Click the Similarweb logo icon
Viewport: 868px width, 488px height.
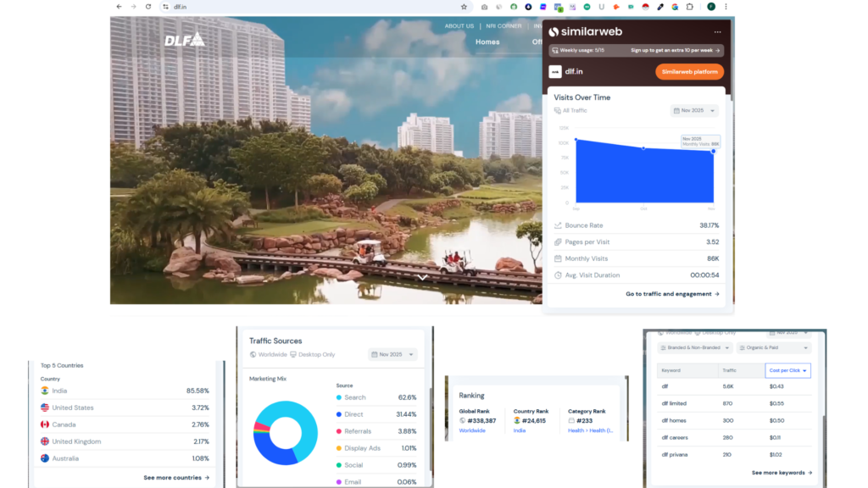[x=553, y=32]
